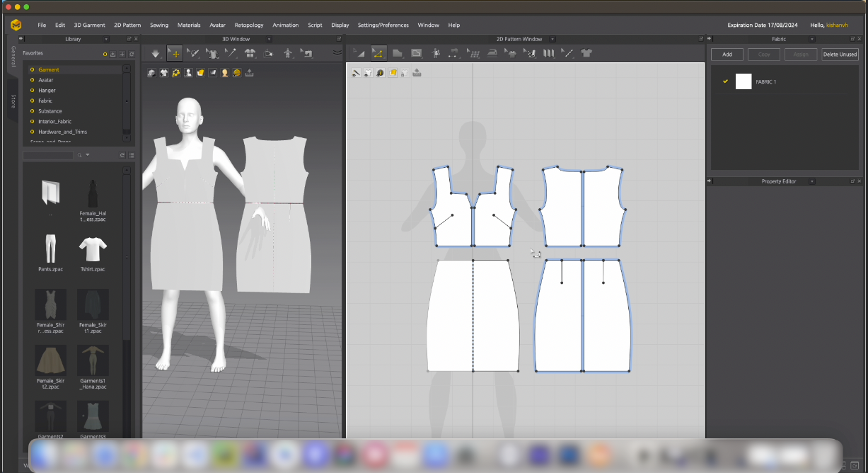Open the File menu

(42, 25)
